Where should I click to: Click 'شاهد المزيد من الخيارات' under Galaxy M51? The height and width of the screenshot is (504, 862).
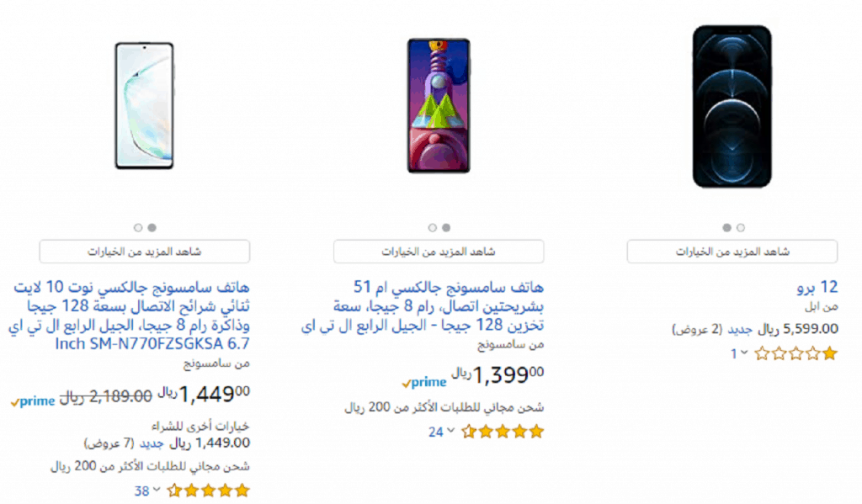point(439,252)
